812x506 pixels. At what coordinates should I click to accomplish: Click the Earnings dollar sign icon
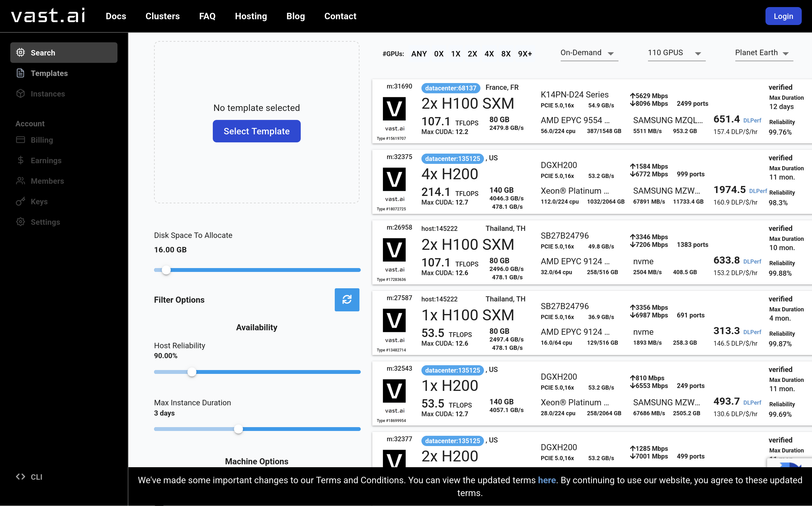point(21,160)
